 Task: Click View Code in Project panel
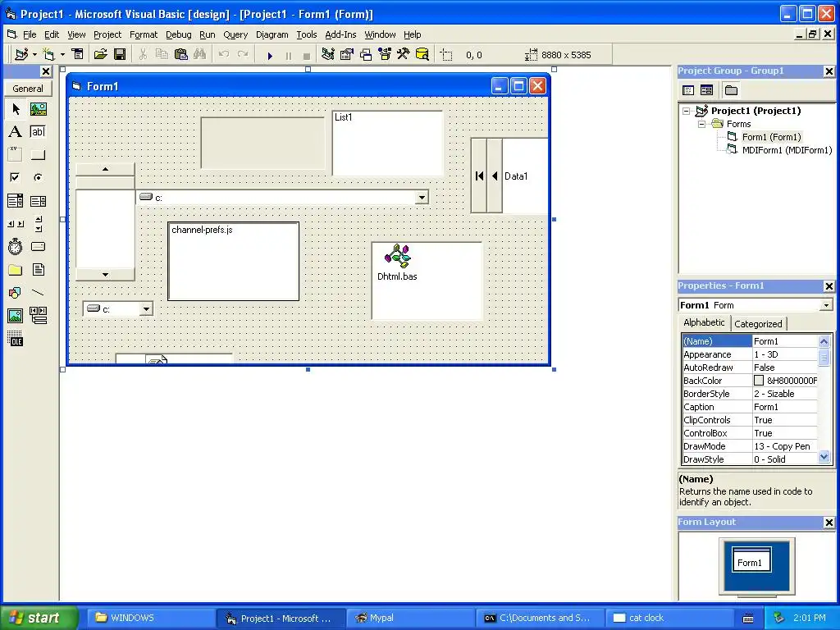pyautogui.click(x=688, y=90)
